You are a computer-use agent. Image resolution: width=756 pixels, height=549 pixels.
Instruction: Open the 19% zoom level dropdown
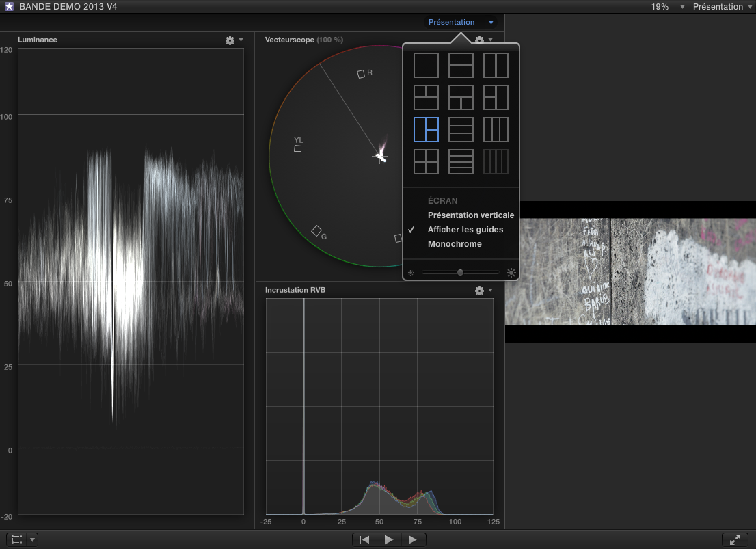tap(668, 7)
